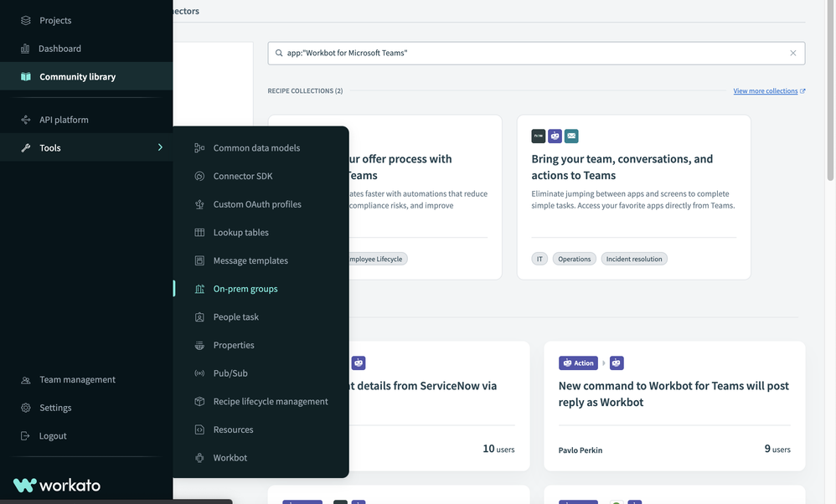Screen dimensions: 836x504
Task: Click the Community library book icon
Action: click(x=26, y=77)
